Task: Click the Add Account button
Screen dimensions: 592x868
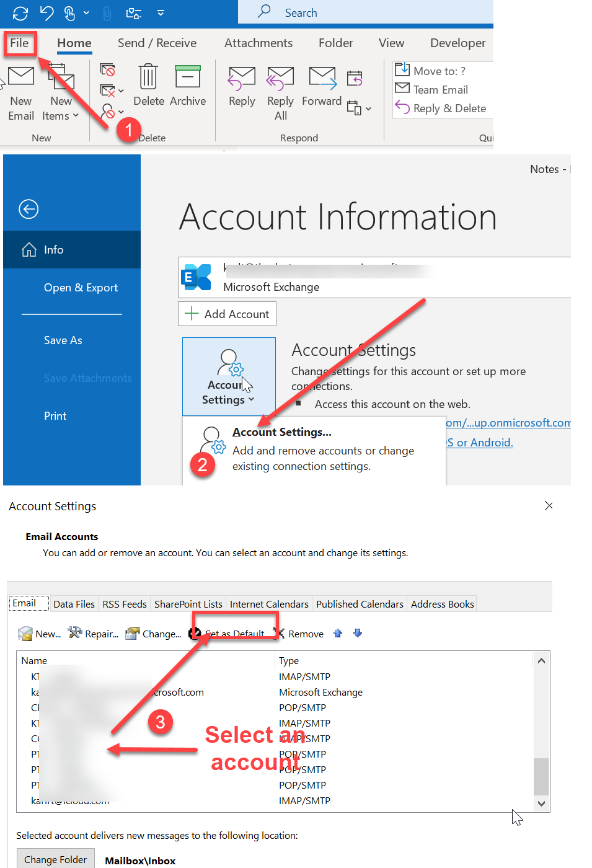Action: pyautogui.click(x=227, y=314)
